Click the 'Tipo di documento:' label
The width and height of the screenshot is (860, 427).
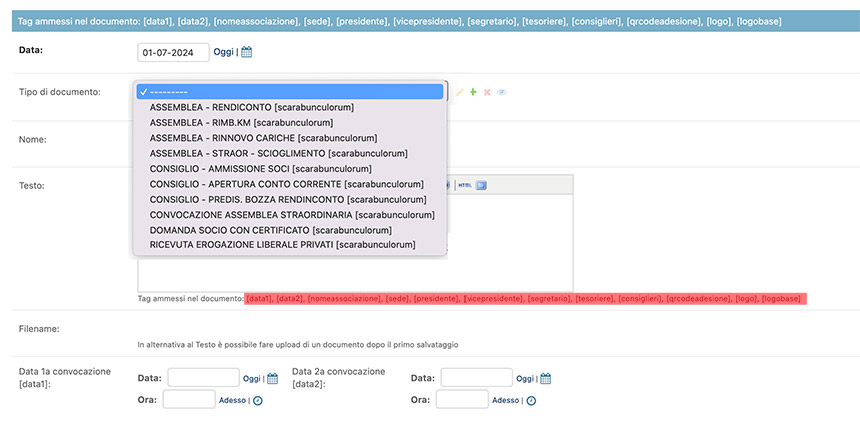(x=60, y=92)
